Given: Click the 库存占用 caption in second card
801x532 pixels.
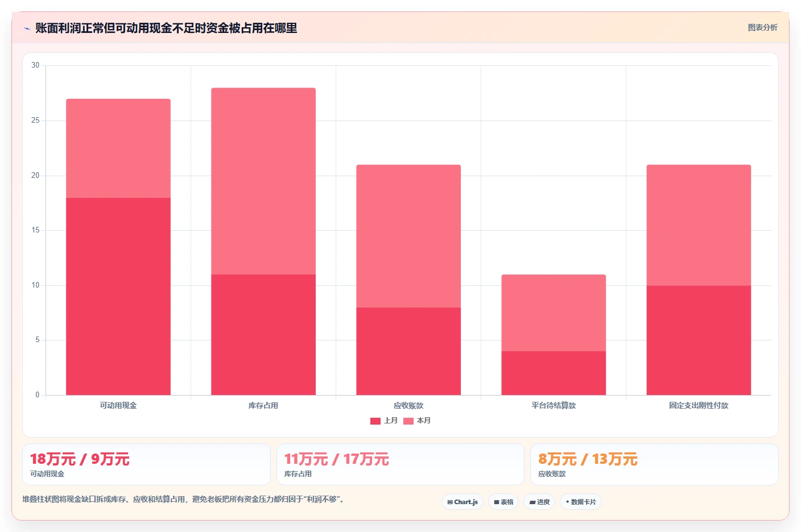Looking at the screenshot, I should click(x=298, y=474).
